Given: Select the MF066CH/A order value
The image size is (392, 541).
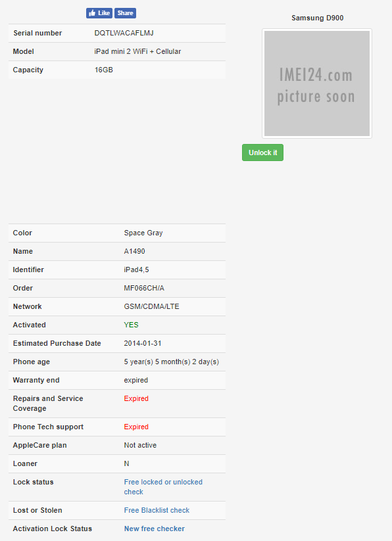Looking at the screenshot, I should (x=144, y=288).
